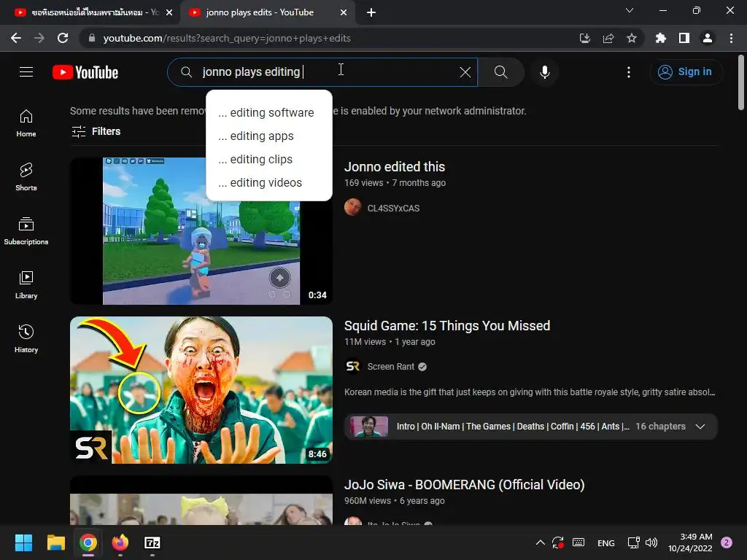Visit the CL4SSYxCAS channel
This screenshot has height=560, width=747.
(x=393, y=208)
